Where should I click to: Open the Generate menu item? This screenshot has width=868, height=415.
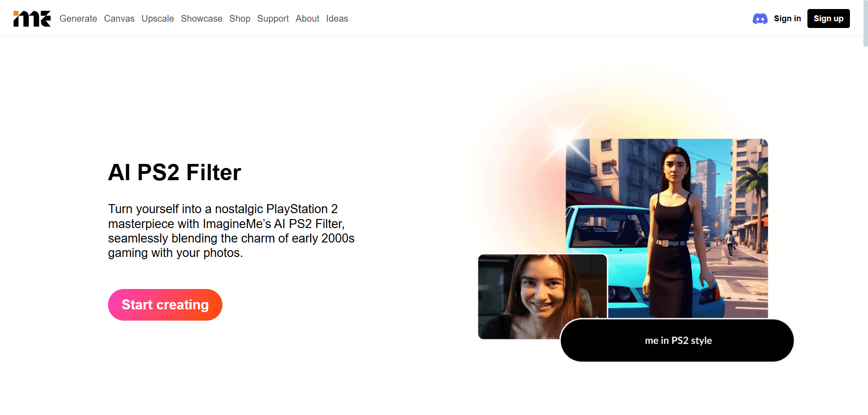click(78, 19)
